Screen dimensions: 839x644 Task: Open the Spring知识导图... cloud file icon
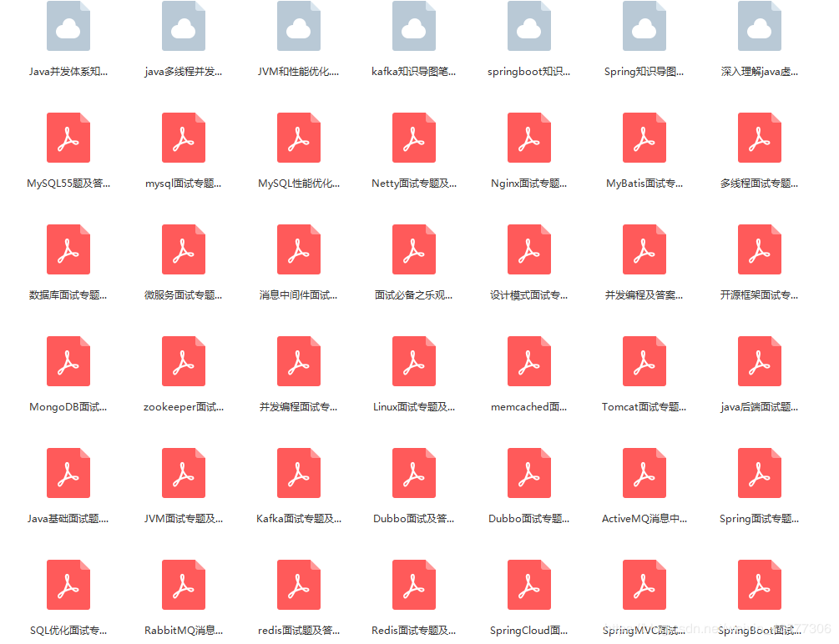pos(644,26)
